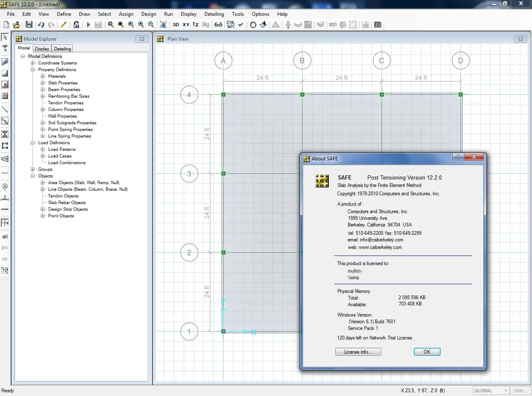Select the draw line tool in side toolbar

tap(5, 109)
